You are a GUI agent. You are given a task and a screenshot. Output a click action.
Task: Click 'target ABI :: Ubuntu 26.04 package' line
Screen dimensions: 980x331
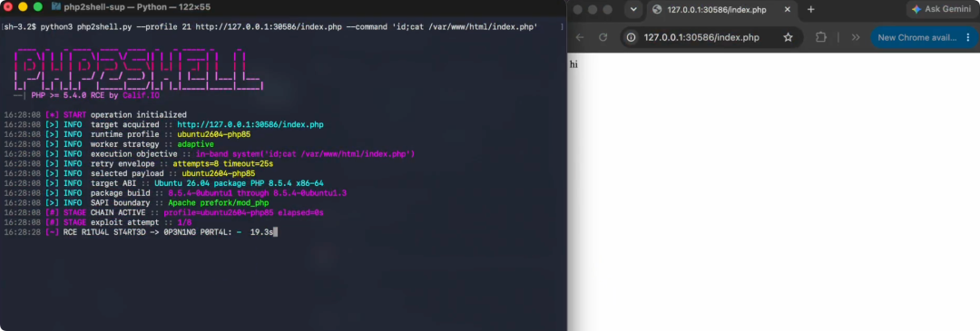pos(163,183)
